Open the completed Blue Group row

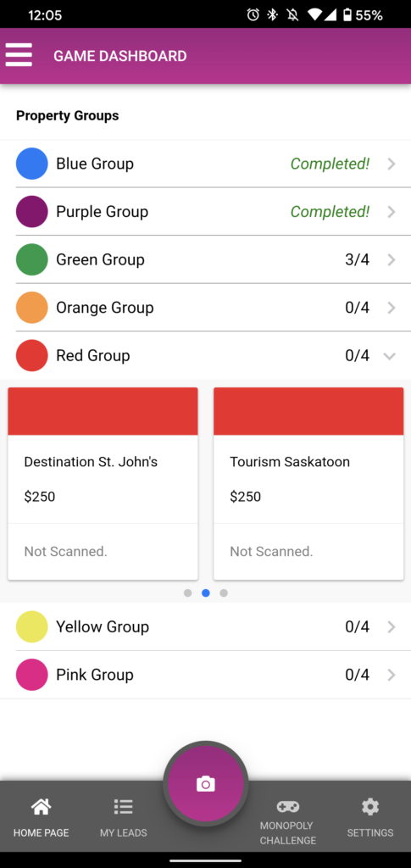(x=205, y=164)
